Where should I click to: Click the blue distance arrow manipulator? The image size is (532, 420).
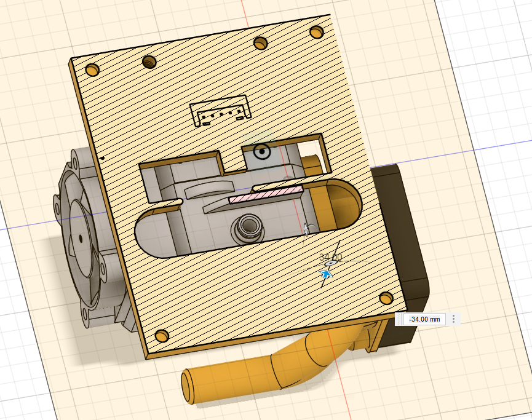326,274
